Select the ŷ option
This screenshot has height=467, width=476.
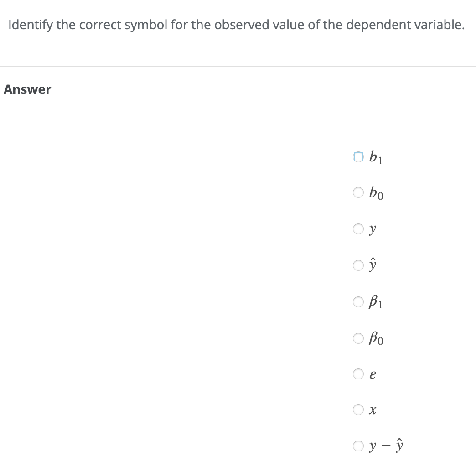point(358,265)
